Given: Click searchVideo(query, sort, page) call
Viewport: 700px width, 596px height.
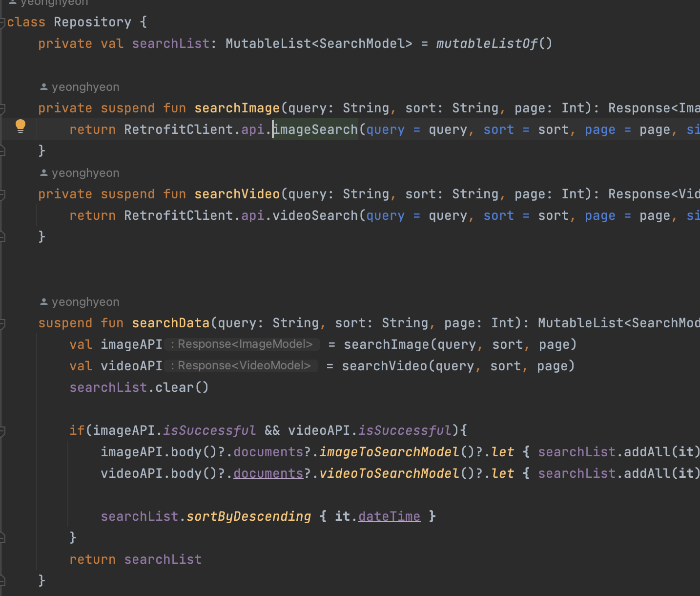Looking at the screenshot, I should 458,366.
